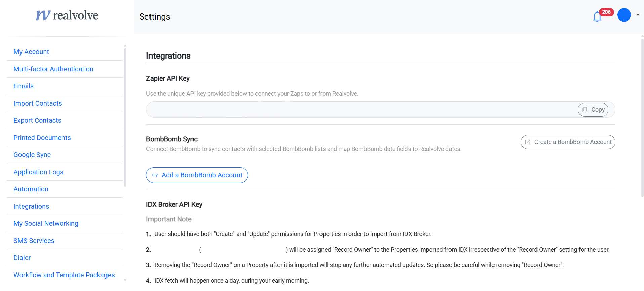Expand the user menu dropdown arrow
This screenshot has height=291, width=644.
(638, 15)
